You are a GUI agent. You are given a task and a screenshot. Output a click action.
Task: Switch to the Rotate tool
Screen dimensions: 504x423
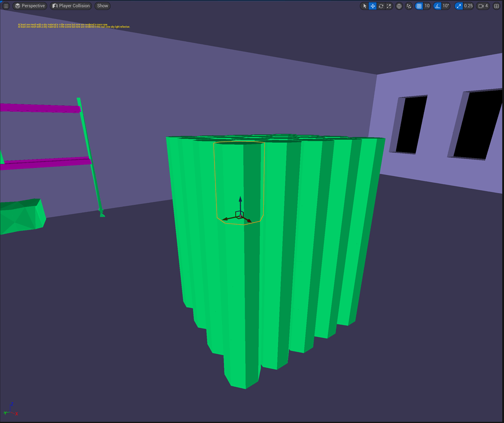pos(381,6)
